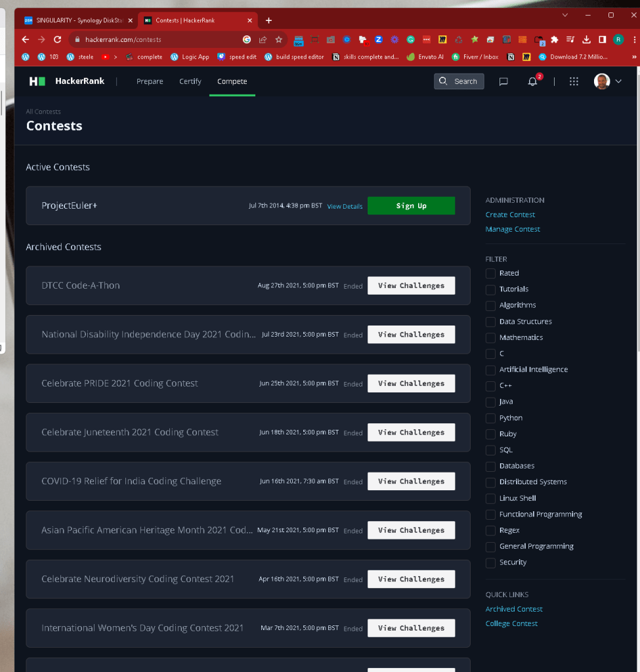Click the Zoom extension icon
The image size is (640, 672).
[x=379, y=39]
